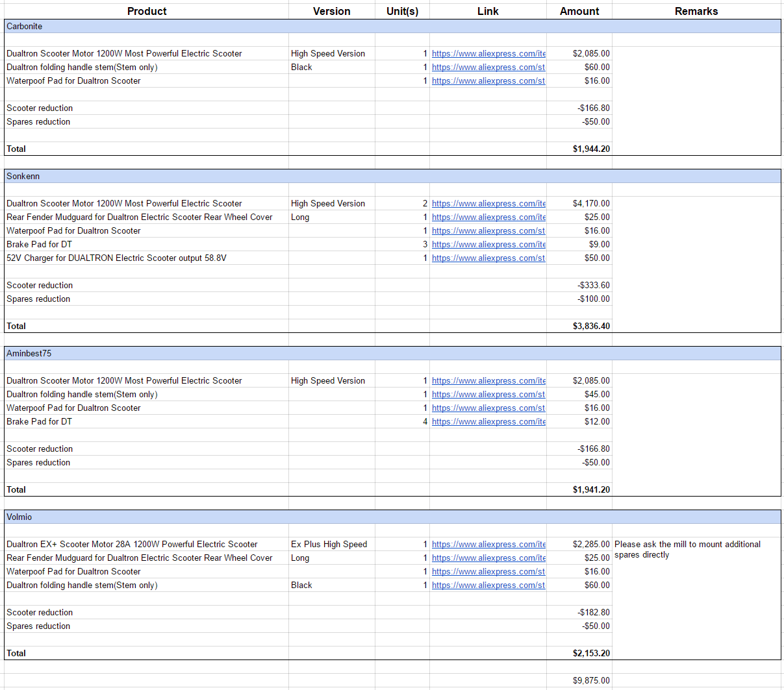The image size is (784, 690).
Task: Select the Sonkenn Brake Pad units cell 3
Action: click(402, 244)
